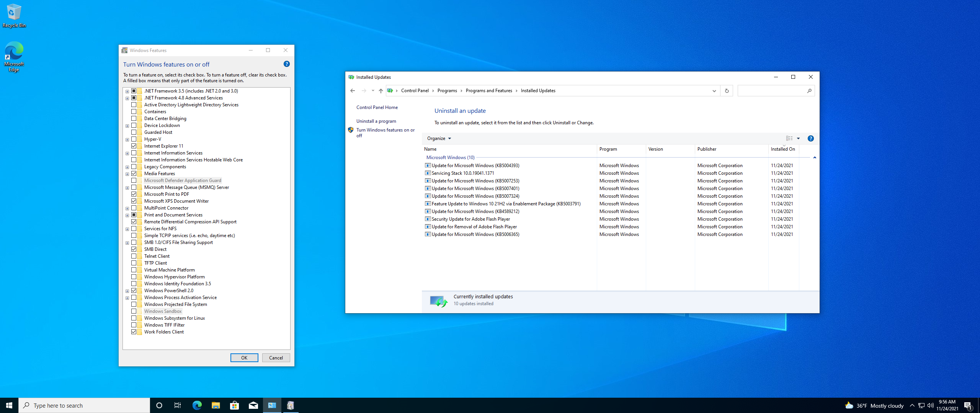This screenshot has height=413, width=980.
Task: Uncheck Work Folders Client
Action: [x=134, y=332]
